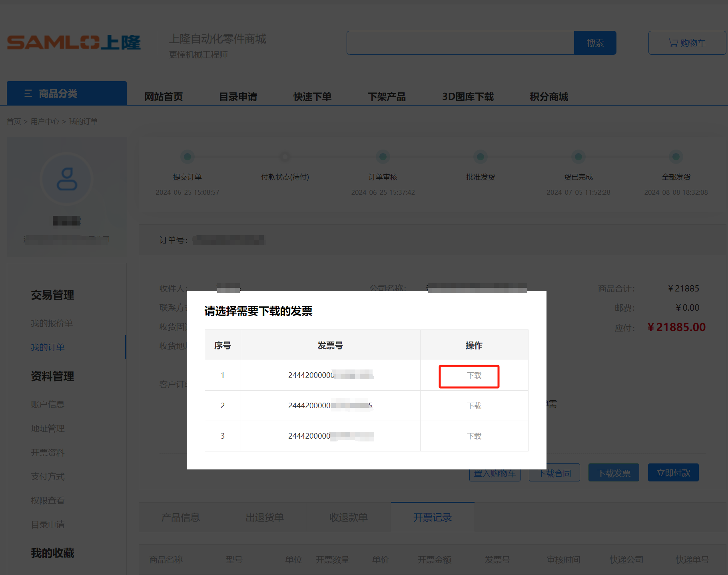Focus the product search input field
The height and width of the screenshot is (575, 728).
(460, 43)
